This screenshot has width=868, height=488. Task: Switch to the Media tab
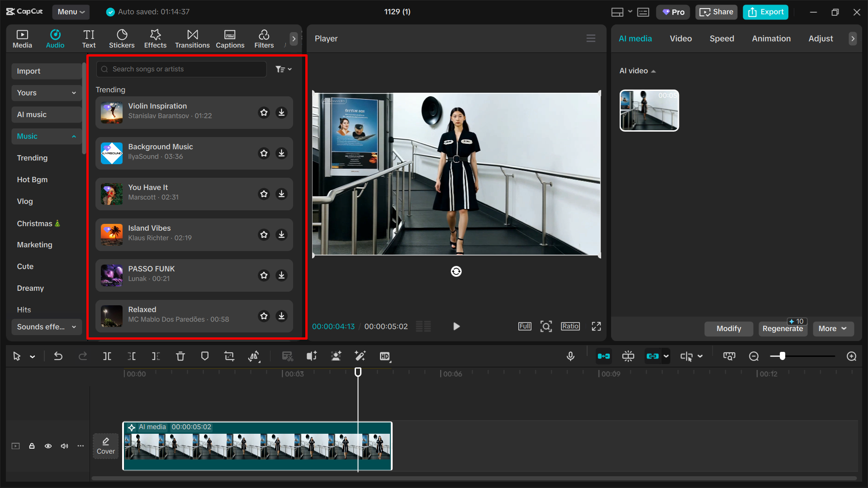click(22, 39)
